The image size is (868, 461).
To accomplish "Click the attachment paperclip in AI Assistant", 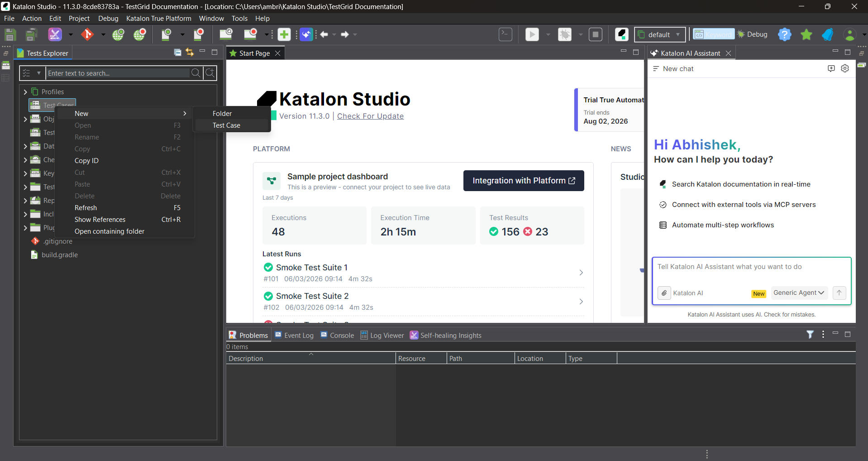I will click(664, 293).
